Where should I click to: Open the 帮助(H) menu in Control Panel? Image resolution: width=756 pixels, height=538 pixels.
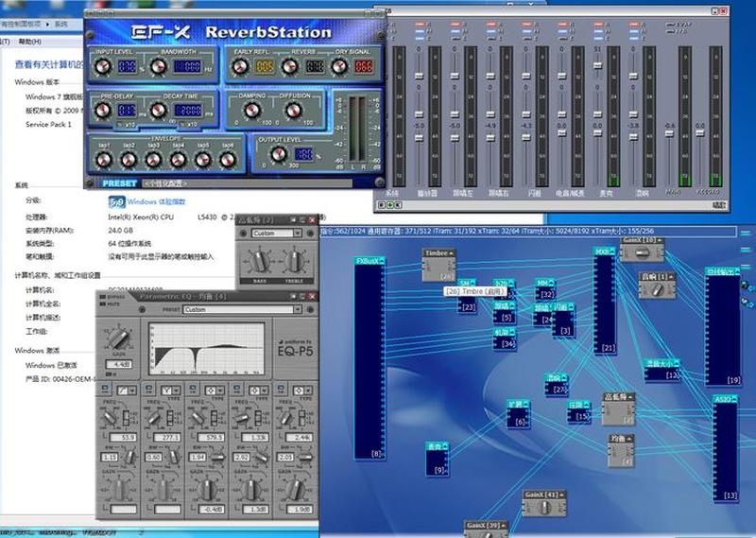click(30, 42)
